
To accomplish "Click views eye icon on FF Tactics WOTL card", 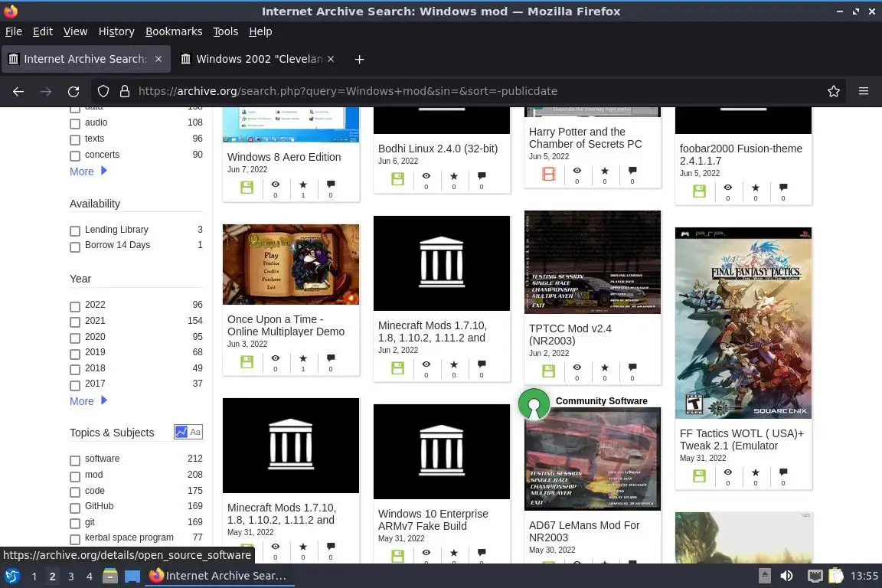I will click(x=728, y=472).
